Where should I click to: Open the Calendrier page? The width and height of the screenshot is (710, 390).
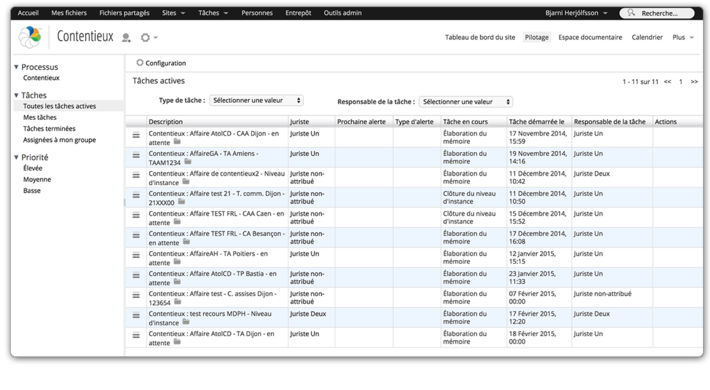pyautogui.click(x=647, y=37)
